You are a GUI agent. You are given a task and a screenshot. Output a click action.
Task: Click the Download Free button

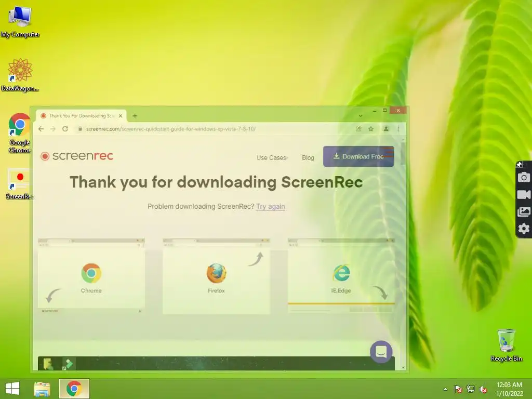[358, 156]
